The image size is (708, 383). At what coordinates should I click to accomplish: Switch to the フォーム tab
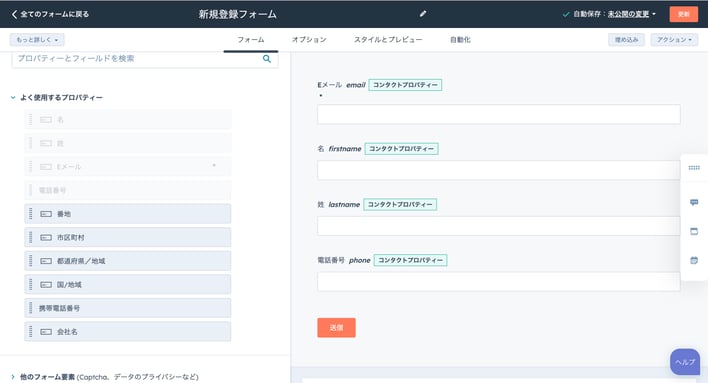coord(251,40)
